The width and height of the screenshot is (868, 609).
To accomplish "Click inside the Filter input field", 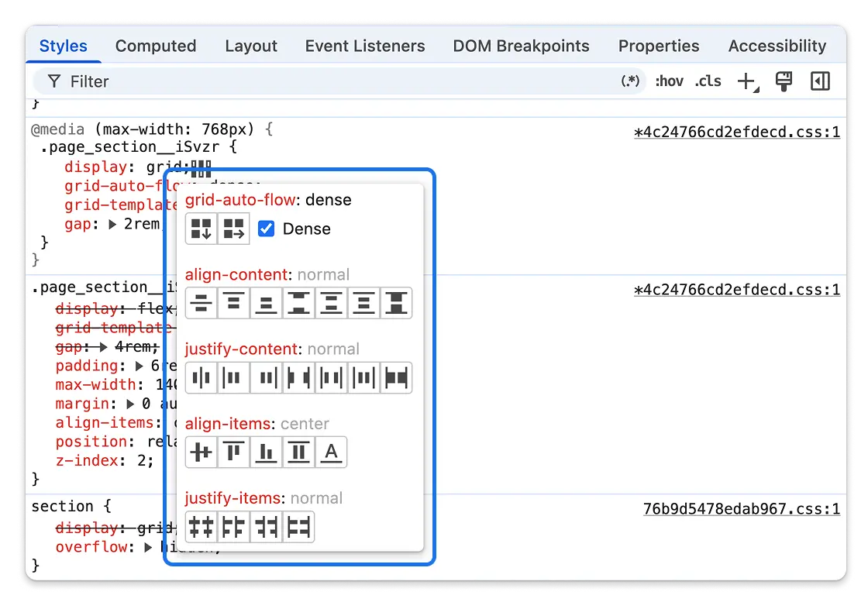I will pyautogui.click(x=155, y=81).
